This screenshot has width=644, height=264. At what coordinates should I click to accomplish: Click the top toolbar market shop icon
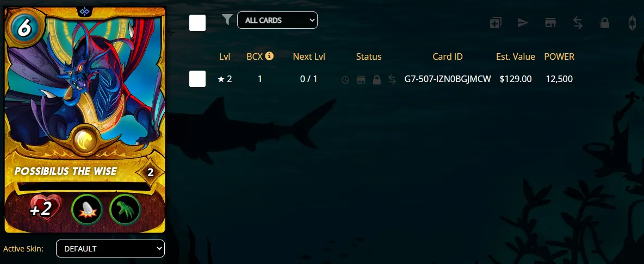550,23
